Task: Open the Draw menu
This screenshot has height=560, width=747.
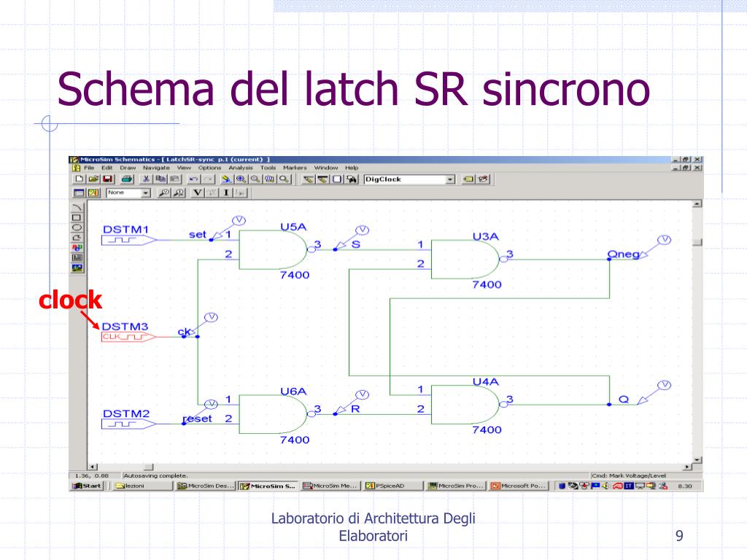Action: (x=128, y=168)
